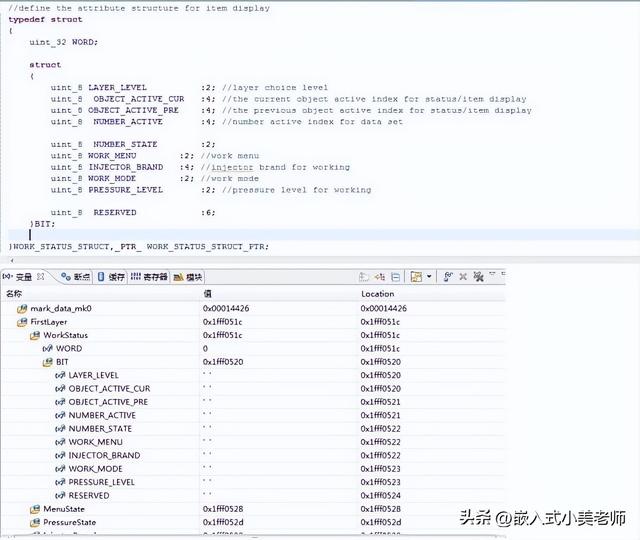Select the OBJECT_ACTIVE_PRE field row
The image size is (640, 540).
click(253, 402)
